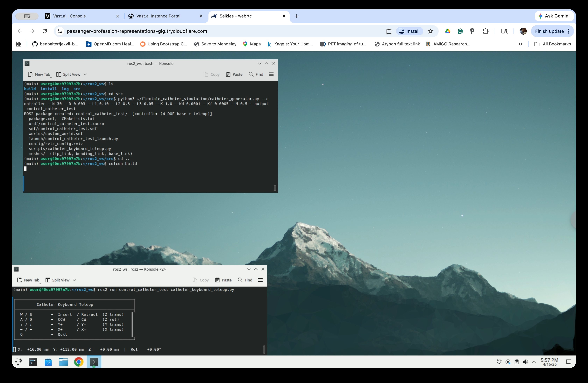Click Paste in the top Konsole toolbar
Screen dimensions: 588x383
[234, 74]
